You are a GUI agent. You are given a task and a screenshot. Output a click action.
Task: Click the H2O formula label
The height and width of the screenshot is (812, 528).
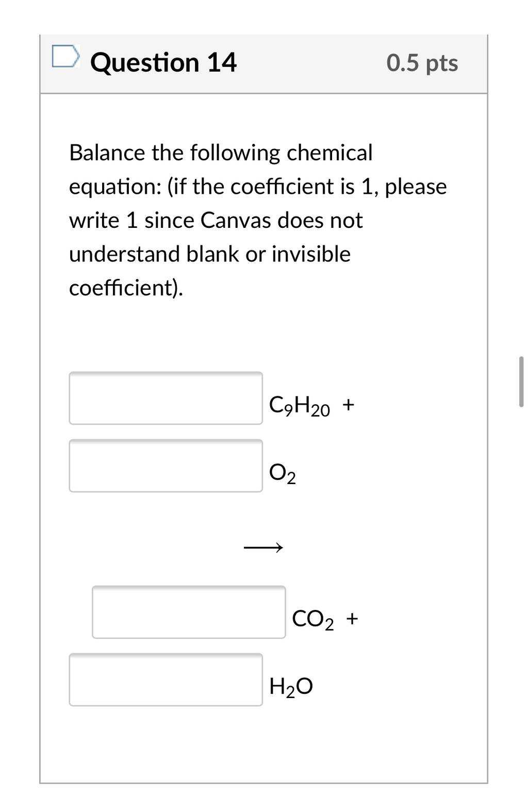tap(291, 687)
